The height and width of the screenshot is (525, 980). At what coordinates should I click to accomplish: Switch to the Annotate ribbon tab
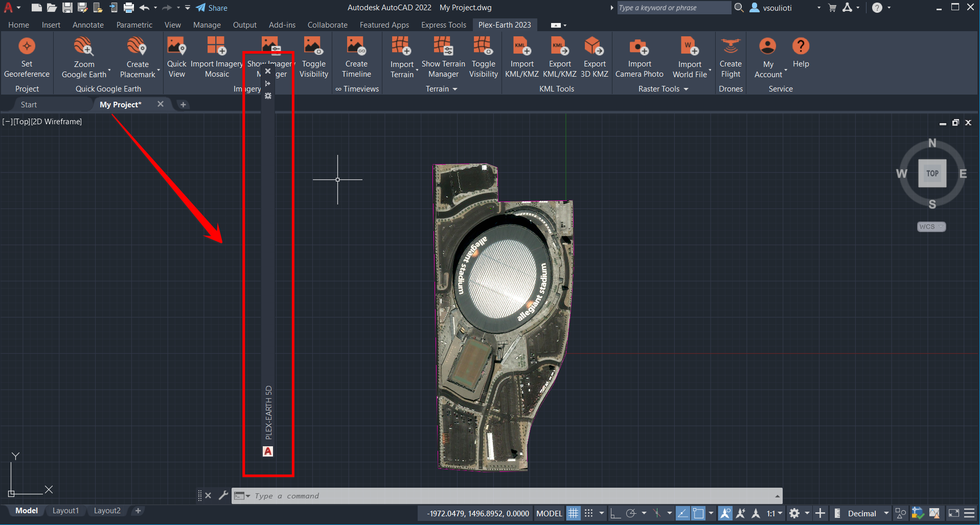tap(88, 25)
